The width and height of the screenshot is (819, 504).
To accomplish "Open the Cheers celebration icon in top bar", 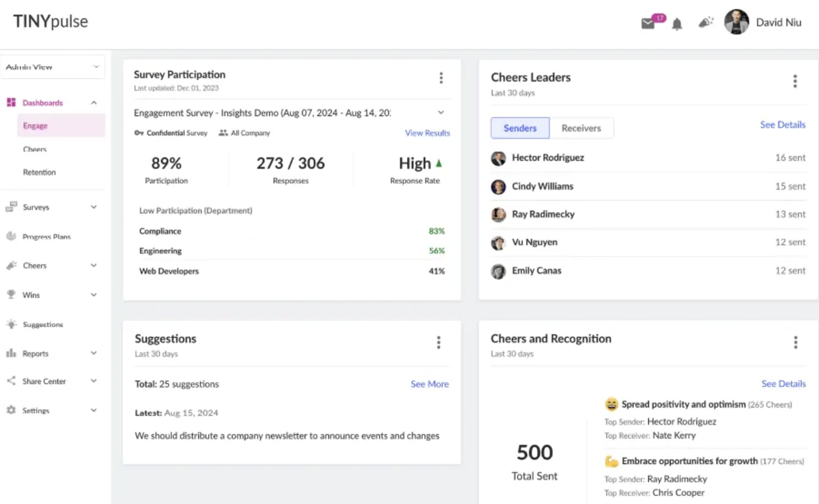I will 705,22.
